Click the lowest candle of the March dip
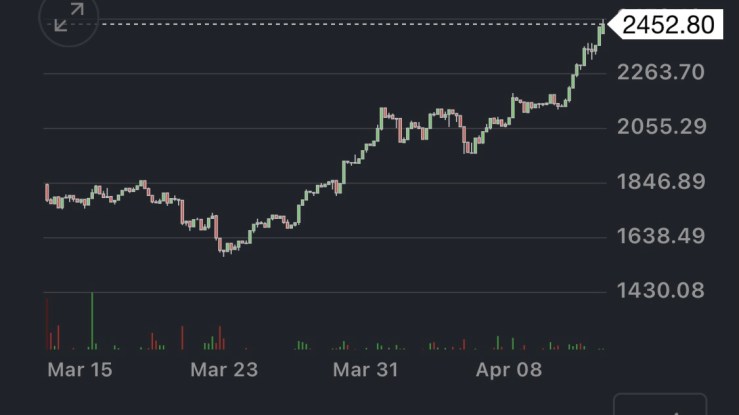This screenshot has width=739, height=415. pos(224,248)
